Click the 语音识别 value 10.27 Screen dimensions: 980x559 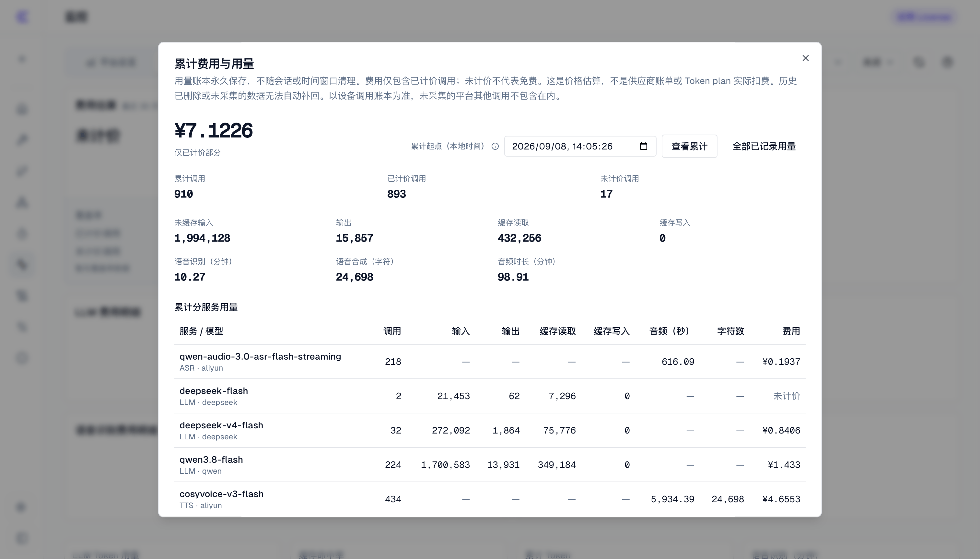[190, 277]
